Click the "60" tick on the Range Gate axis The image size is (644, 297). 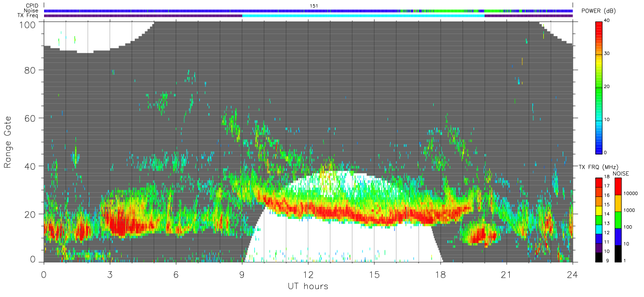point(31,118)
